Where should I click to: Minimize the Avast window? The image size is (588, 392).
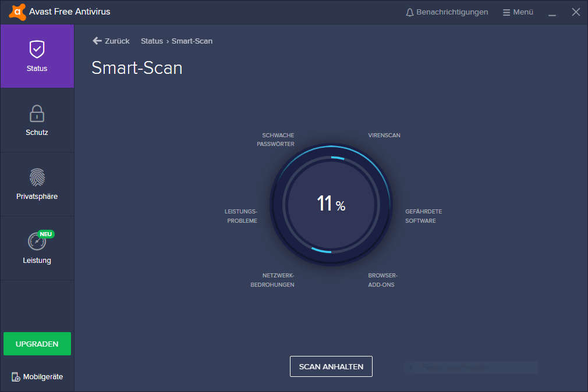[x=552, y=12]
